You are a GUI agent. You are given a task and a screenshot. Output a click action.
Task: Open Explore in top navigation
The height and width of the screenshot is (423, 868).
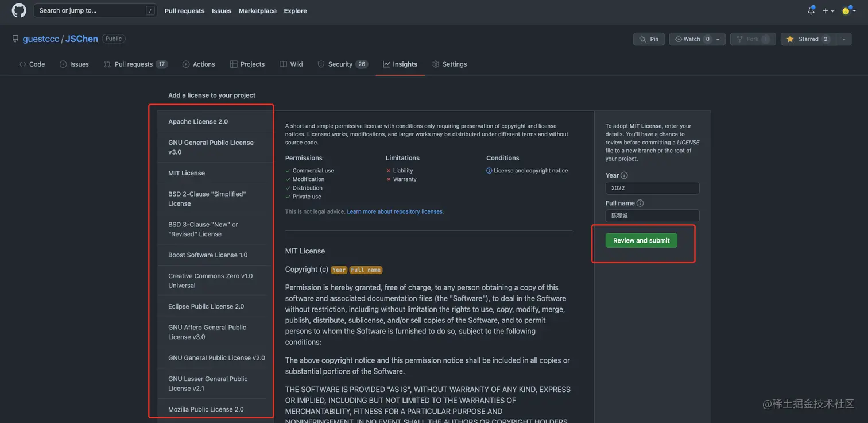(295, 11)
